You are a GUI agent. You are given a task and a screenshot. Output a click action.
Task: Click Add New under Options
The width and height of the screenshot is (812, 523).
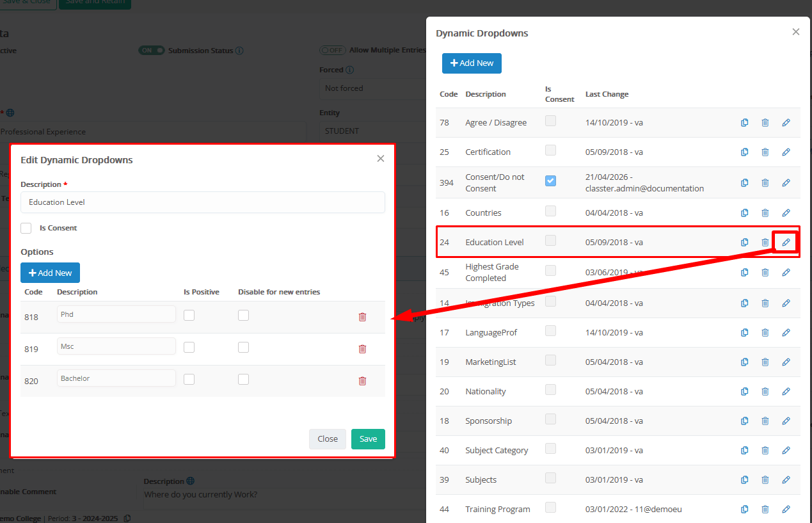50,273
